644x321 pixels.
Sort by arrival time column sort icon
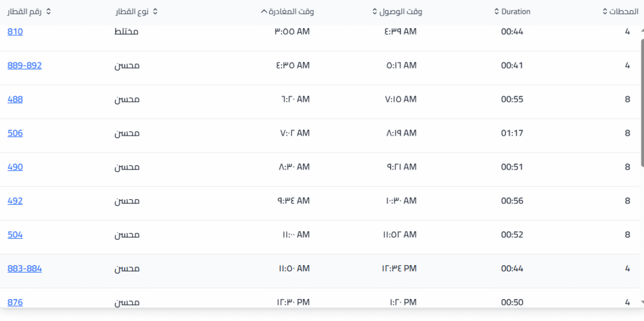pos(375,12)
